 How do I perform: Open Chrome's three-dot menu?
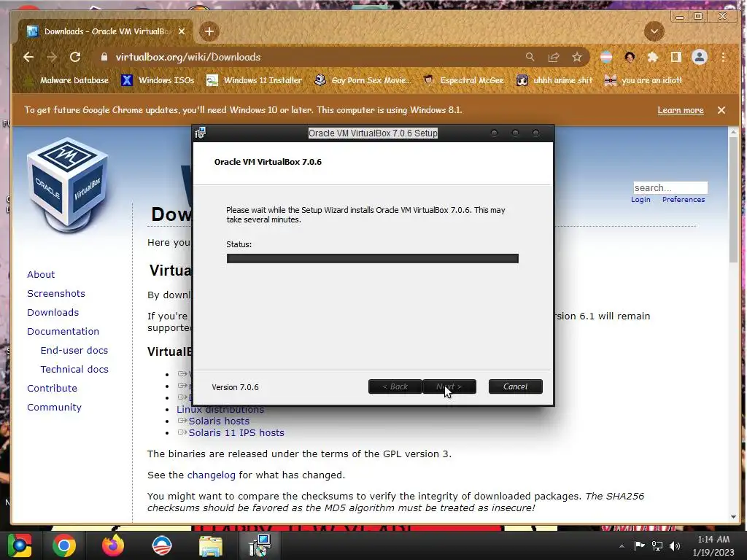(x=723, y=57)
